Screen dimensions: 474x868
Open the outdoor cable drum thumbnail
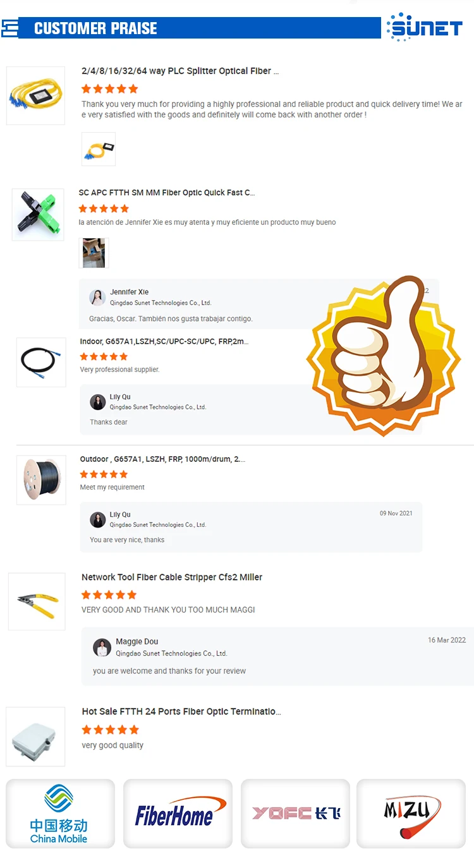(x=41, y=480)
